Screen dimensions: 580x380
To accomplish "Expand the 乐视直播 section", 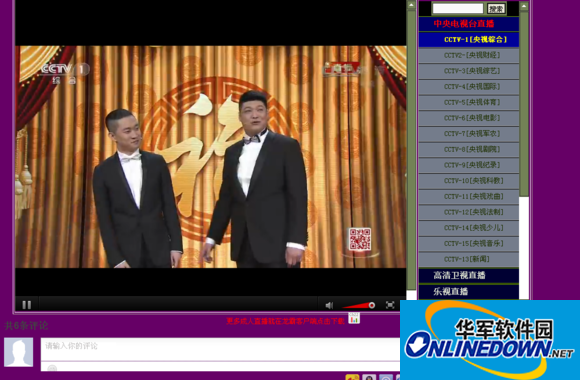I will [x=469, y=292].
